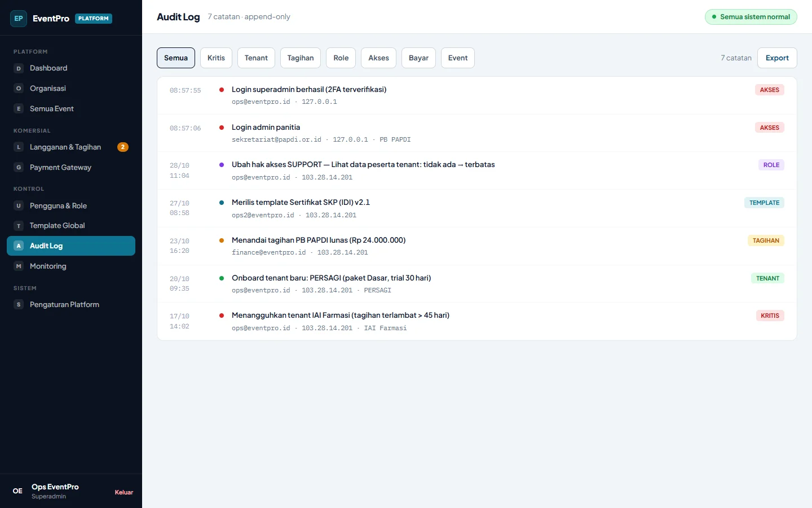Click the KRITIS tag badge
Screen dimensions: 812x508
770,316
